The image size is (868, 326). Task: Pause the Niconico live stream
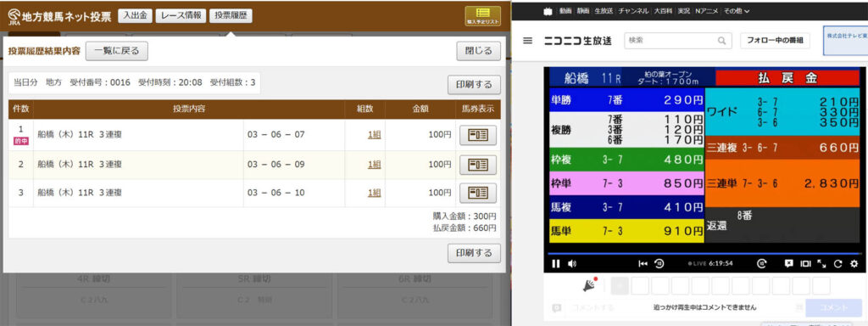point(556,263)
